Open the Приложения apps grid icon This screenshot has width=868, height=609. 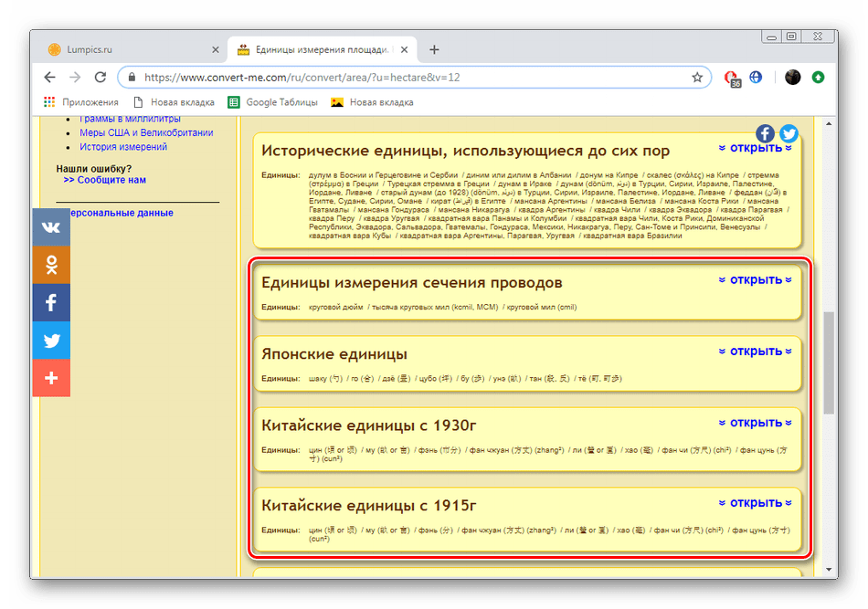pos(49,102)
